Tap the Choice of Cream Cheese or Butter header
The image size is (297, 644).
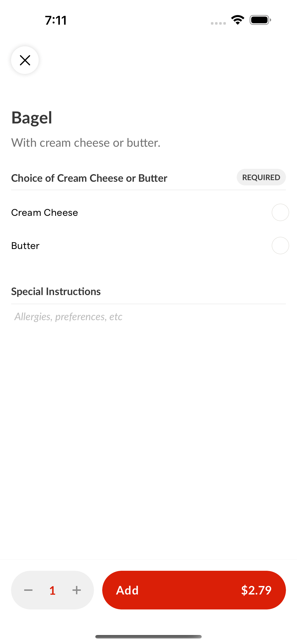pyautogui.click(x=89, y=178)
